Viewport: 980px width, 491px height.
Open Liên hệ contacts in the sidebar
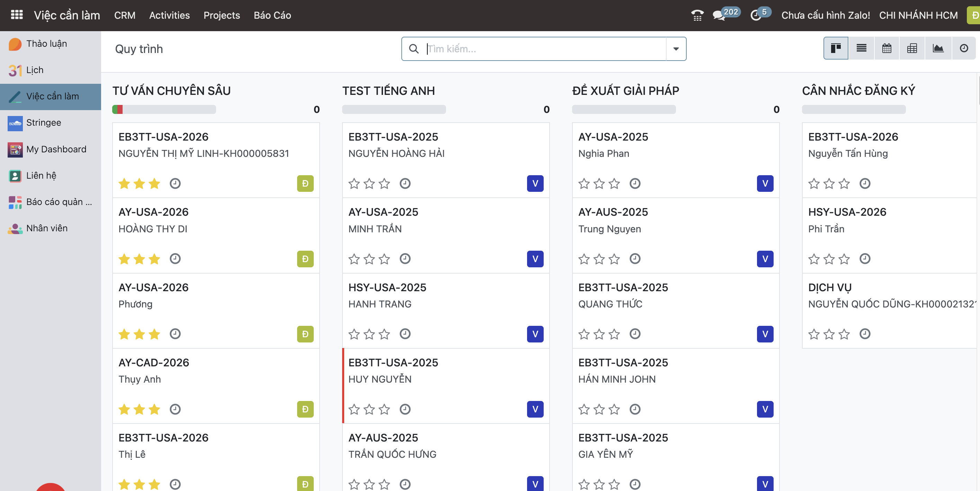pos(51,176)
